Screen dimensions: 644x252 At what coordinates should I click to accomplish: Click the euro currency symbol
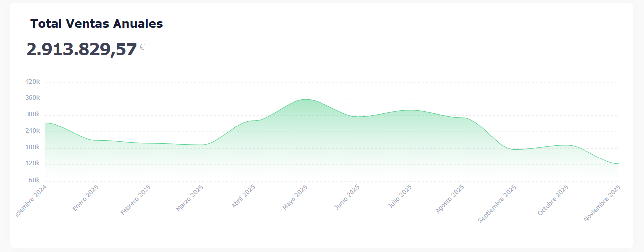pyautogui.click(x=142, y=47)
